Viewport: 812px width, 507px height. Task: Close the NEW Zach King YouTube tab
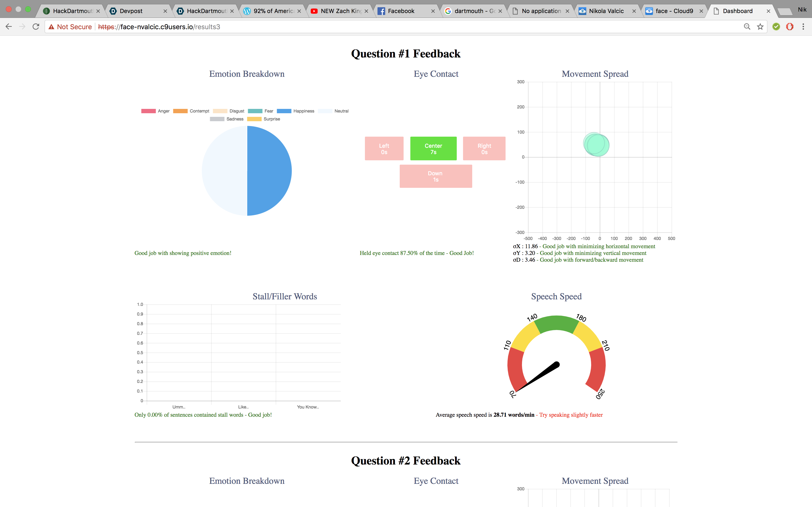[366, 11]
